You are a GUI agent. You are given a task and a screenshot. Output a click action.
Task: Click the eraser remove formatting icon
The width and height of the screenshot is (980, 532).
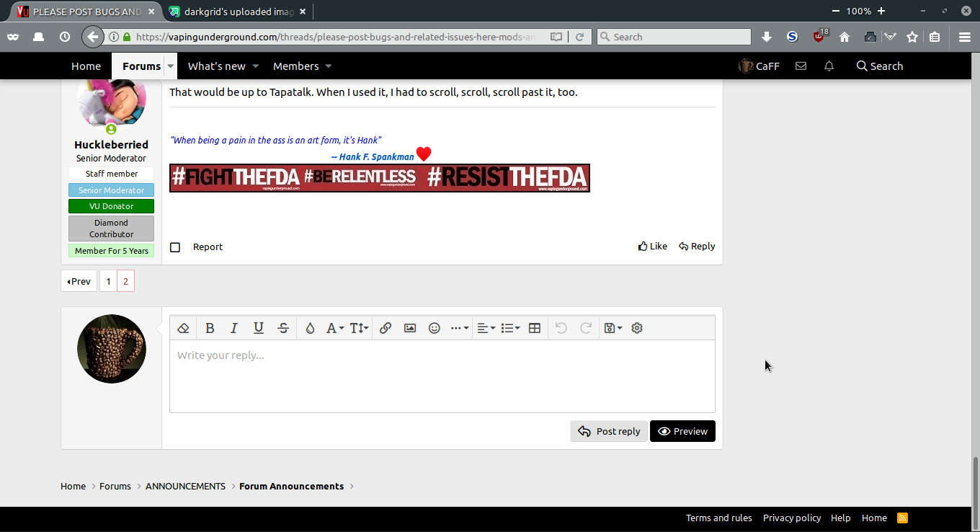click(183, 328)
